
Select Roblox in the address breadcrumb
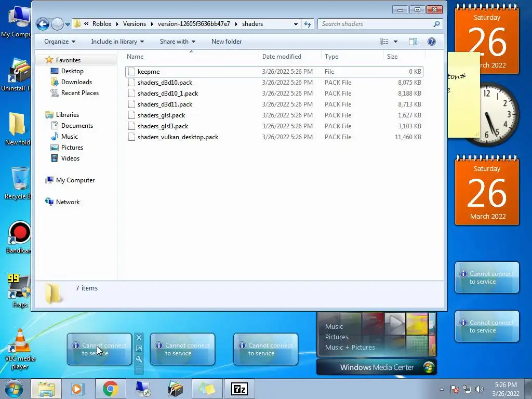(102, 24)
